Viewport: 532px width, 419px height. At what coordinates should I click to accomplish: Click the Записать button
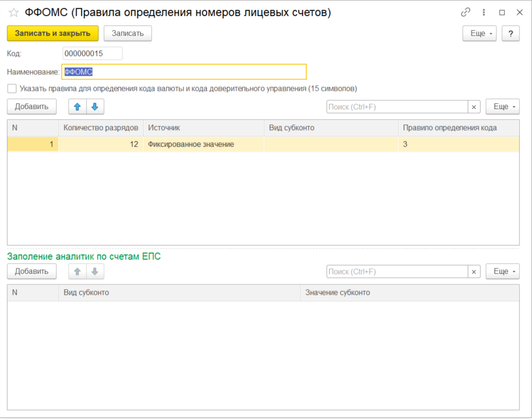click(x=128, y=34)
